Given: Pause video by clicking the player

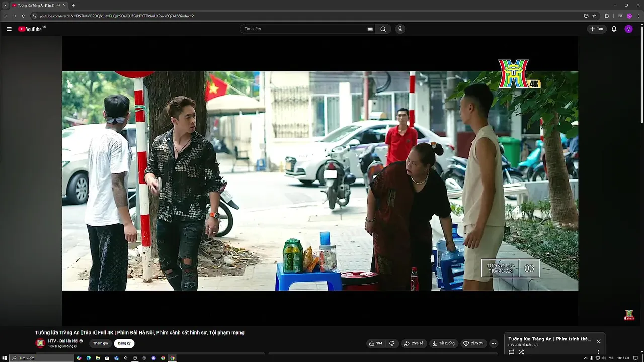Looking at the screenshot, I should (320, 181).
